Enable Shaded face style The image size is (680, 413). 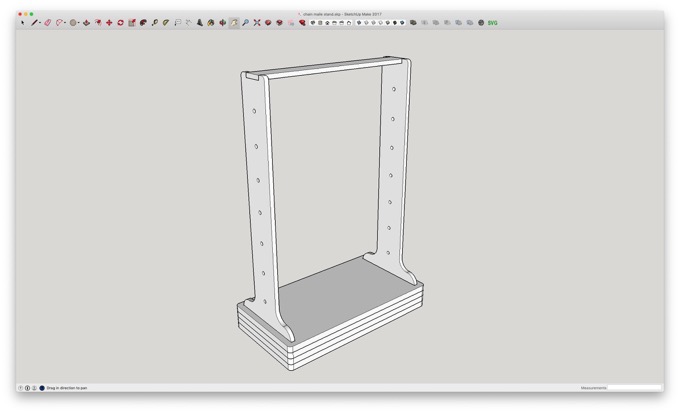[388, 23]
